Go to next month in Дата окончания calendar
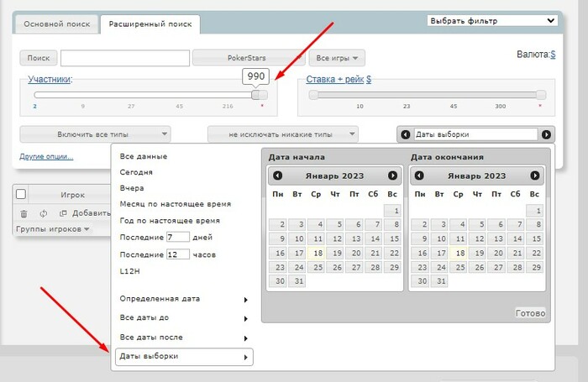 click(x=535, y=175)
